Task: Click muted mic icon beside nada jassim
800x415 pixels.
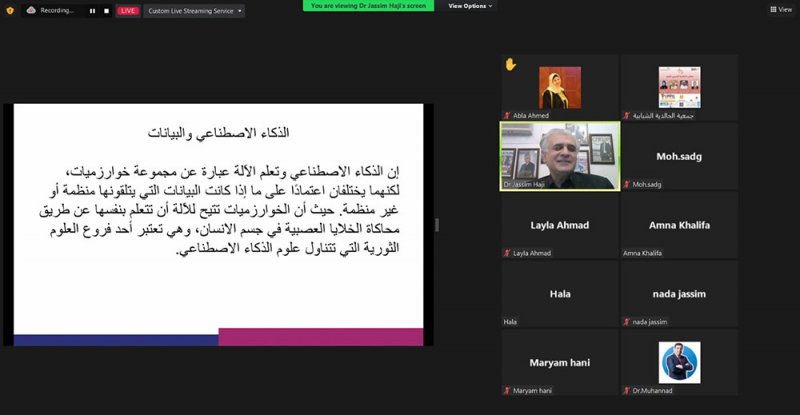Action: pos(627,322)
